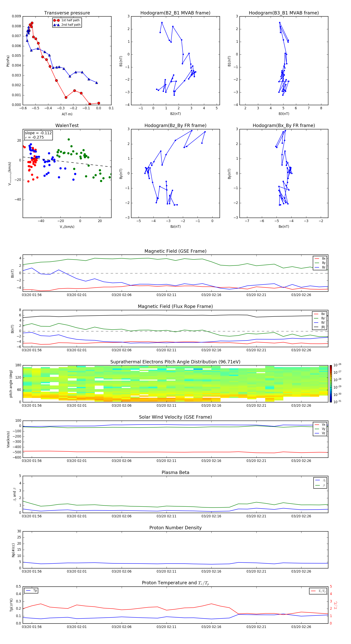Click the 'Magnetic Field (Flux Rope Frame)' title
This screenshot has height=644, width=351.
175,307
